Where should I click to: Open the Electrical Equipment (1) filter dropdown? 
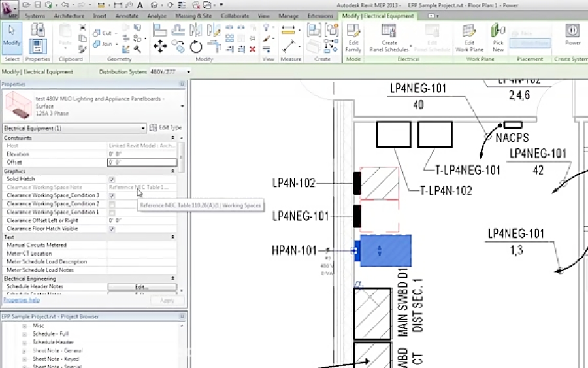pos(74,128)
